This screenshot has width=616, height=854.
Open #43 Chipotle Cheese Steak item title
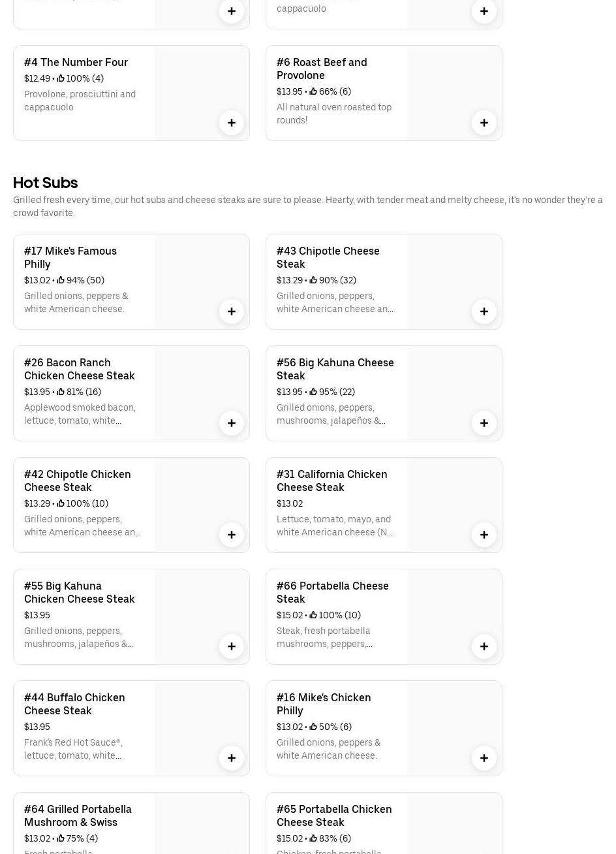pos(328,257)
